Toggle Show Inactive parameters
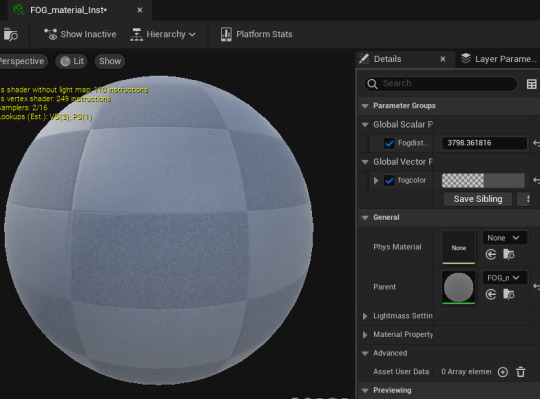This screenshot has width=540, height=399. (80, 34)
